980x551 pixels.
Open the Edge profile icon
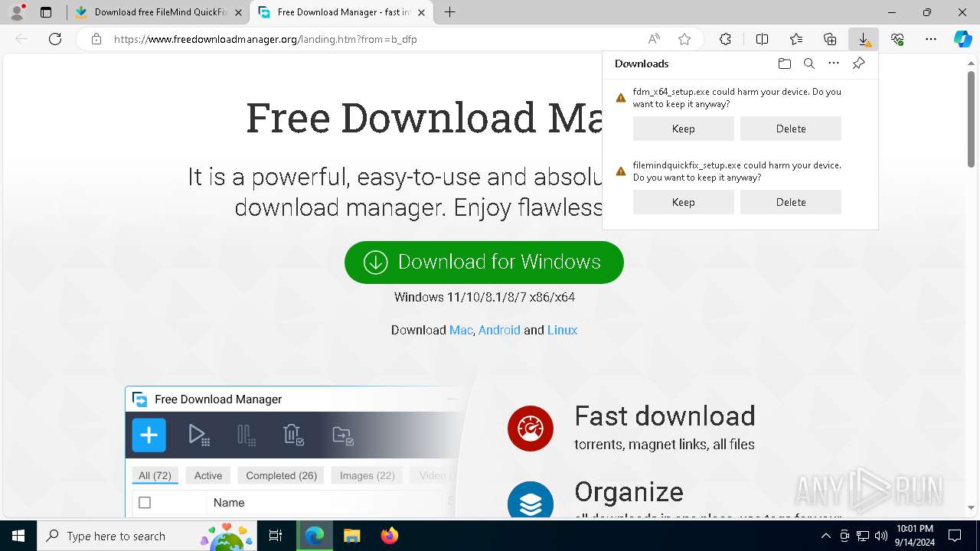tap(16, 12)
